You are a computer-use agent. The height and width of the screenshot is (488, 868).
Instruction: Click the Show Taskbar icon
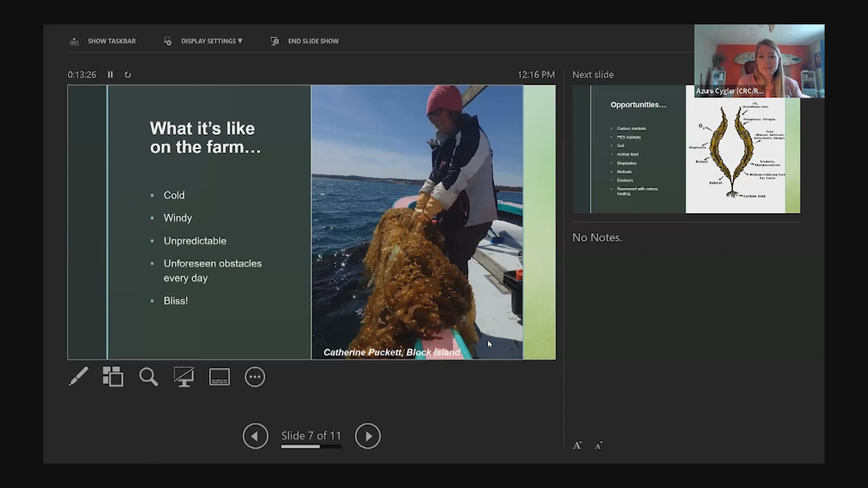pos(75,41)
